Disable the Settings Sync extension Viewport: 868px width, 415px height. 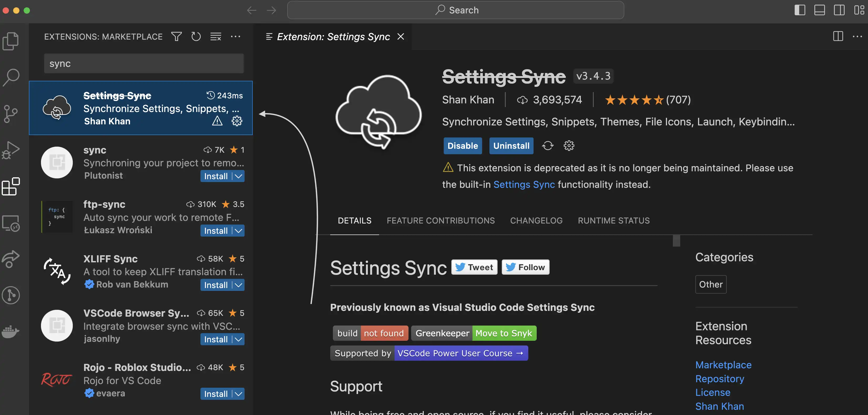click(x=463, y=146)
